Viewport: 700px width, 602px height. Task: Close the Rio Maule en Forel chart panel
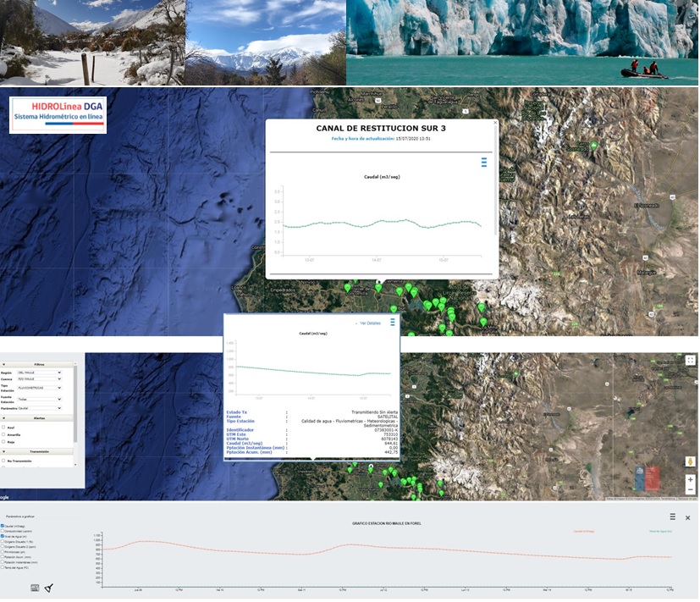[687, 517]
